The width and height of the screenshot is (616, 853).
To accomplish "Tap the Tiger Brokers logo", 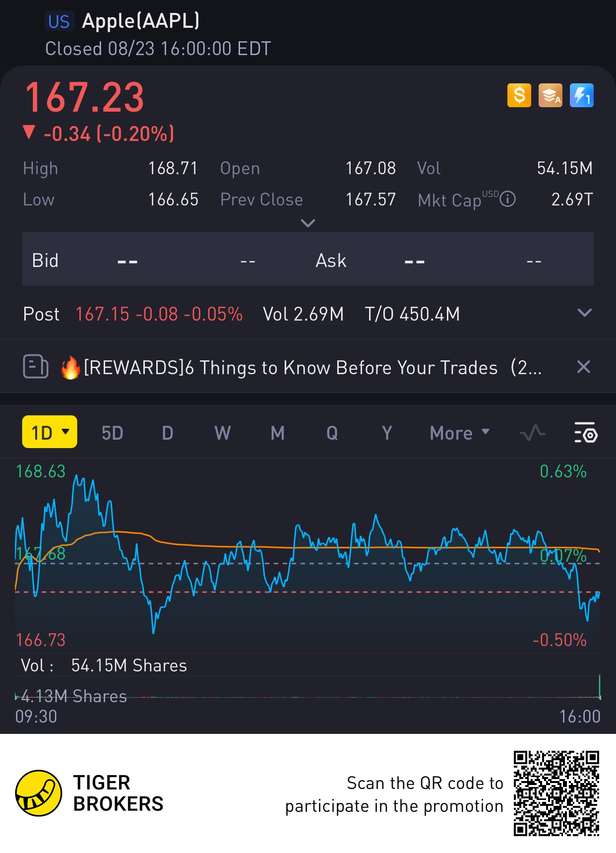I will point(39,793).
